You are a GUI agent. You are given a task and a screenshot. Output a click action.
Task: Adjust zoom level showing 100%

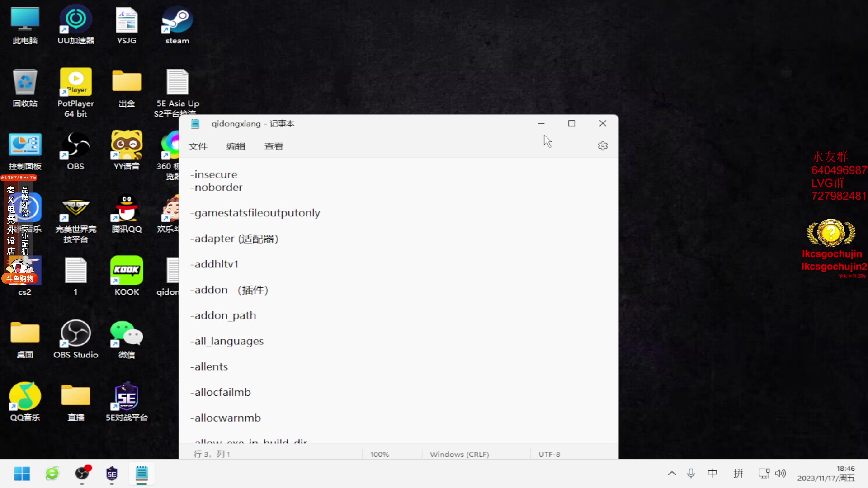pyautogui.click(x=379, y=454)
